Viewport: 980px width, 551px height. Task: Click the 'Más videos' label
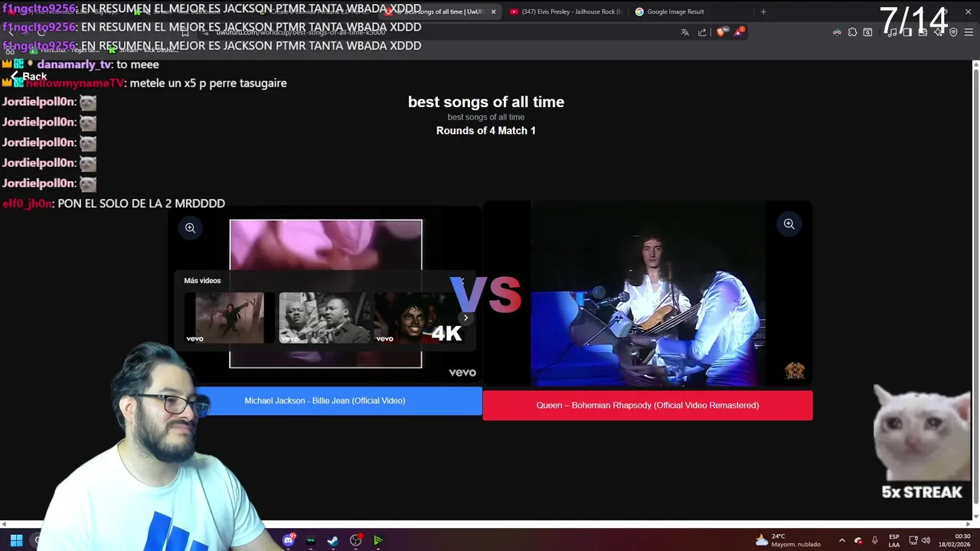tap(202, 281)
